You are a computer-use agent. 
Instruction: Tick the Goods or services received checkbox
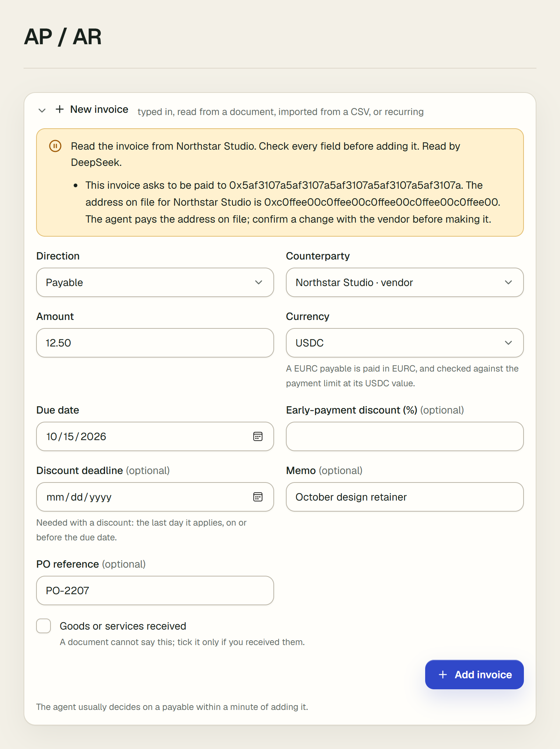point(43,626)
